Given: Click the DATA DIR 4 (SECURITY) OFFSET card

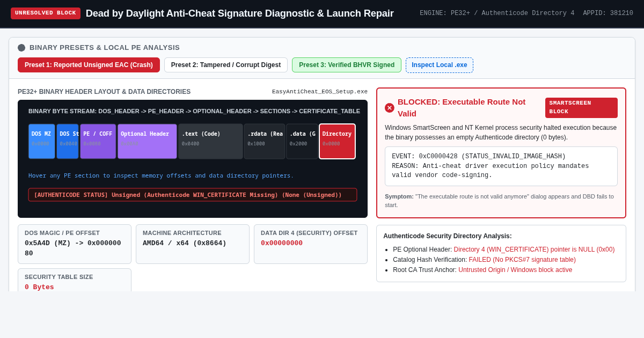Looking at the screenshot, I should click(311, 244).
